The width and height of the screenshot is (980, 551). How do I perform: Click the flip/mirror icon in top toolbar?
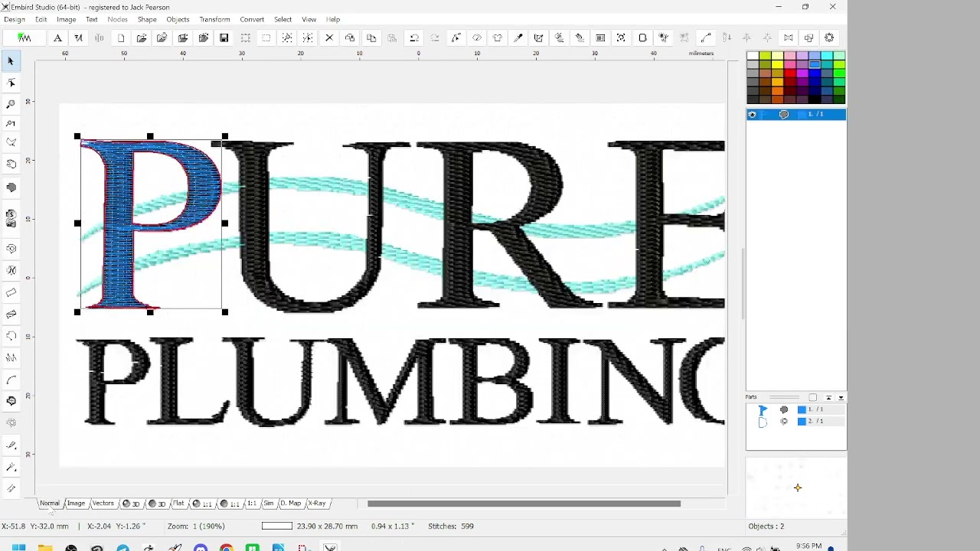click(788, 37)
